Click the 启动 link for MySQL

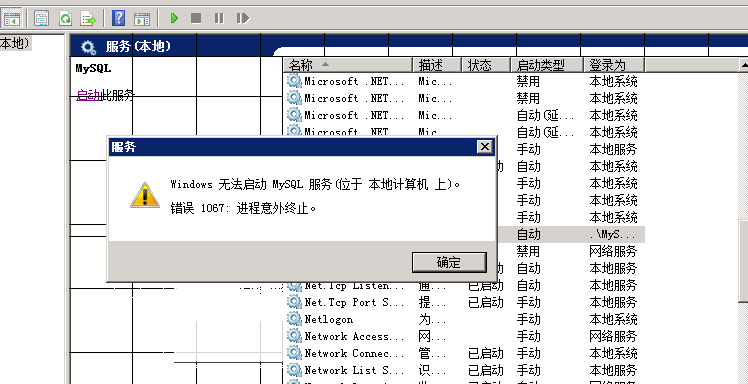coord(88,95)
